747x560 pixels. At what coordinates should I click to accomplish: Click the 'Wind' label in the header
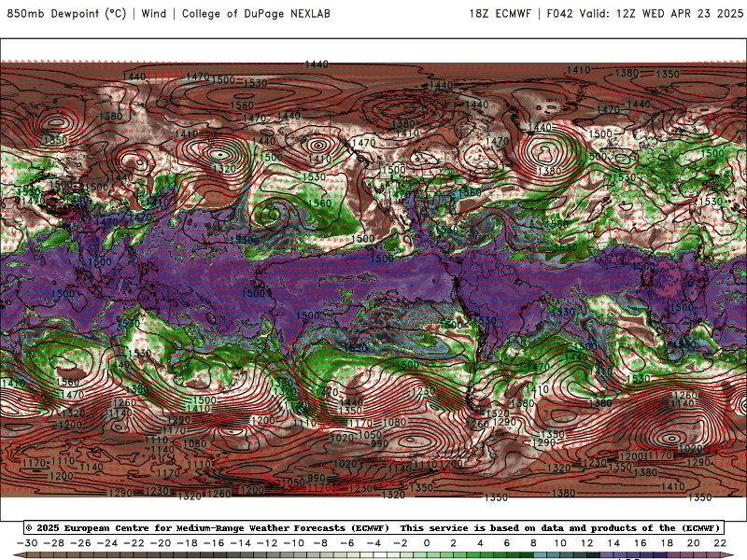154,14
